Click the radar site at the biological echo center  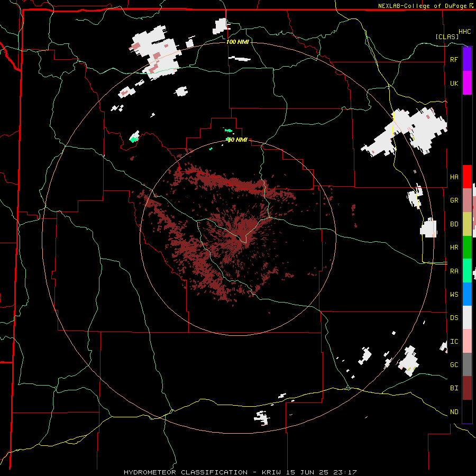tap(239, 237)
